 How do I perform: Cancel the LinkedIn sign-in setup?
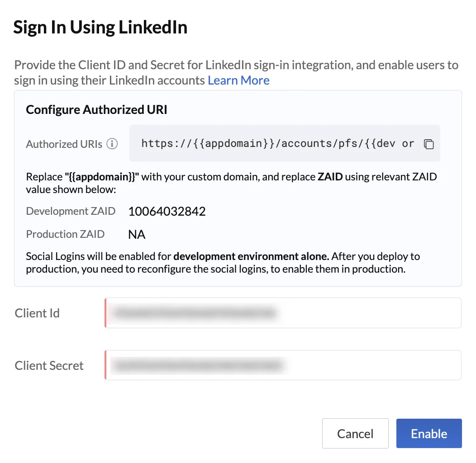[x=355, y=434]
